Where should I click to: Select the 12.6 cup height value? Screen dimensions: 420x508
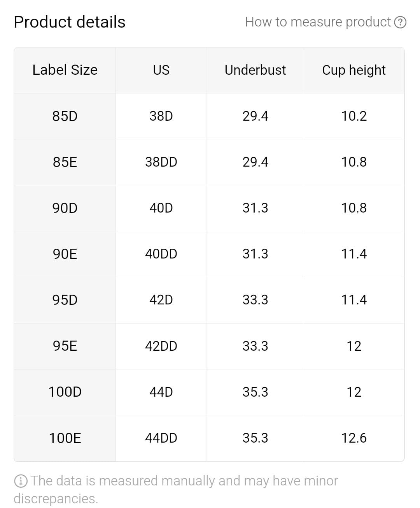click(353, 438)
